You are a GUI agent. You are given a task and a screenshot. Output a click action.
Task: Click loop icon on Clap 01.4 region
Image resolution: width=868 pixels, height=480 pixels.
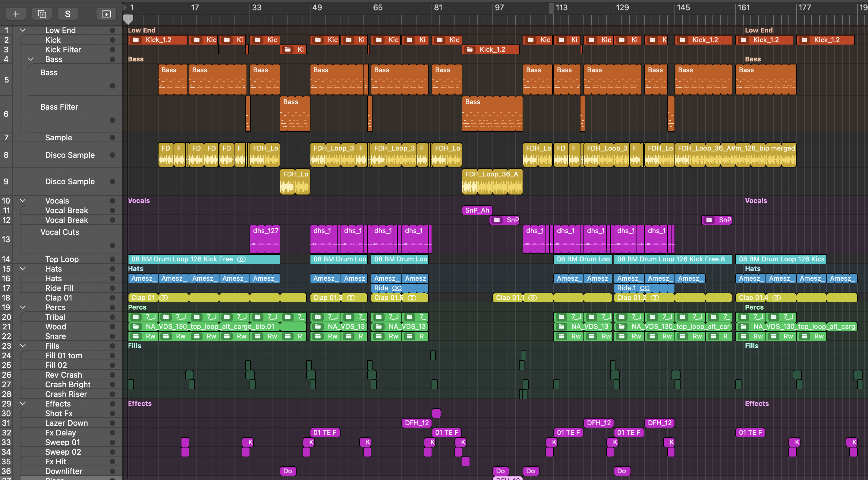pos(776,298)
